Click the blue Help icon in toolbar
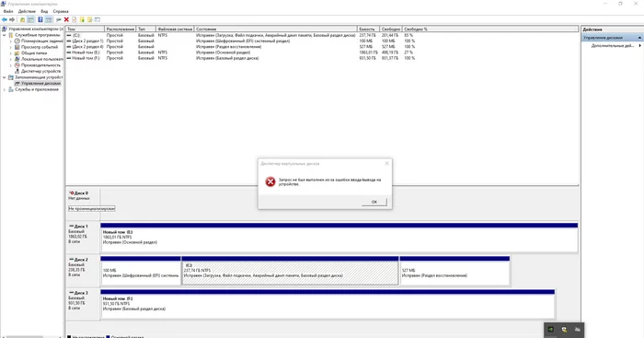The width and height of the screenshot is (644, 338). coord(40,19)
